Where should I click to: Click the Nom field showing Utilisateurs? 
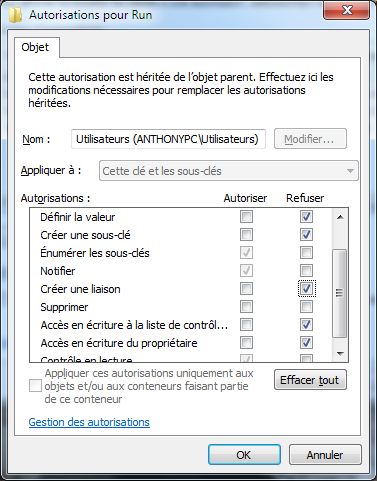[x=168, y=139]
